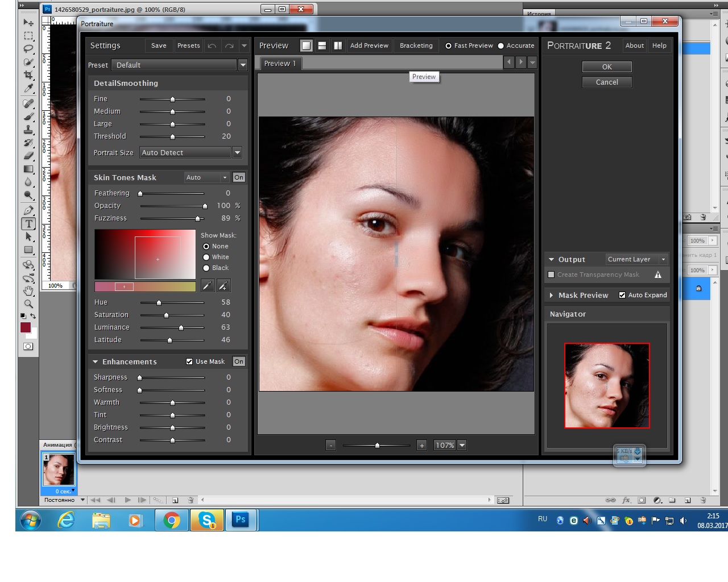Open the Help item

(659, 45)
